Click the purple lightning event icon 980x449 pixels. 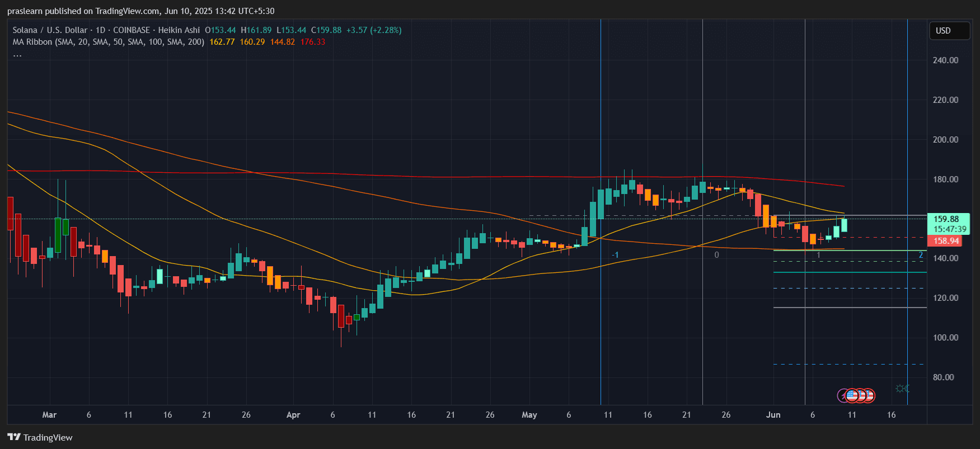tap(842, 396)
